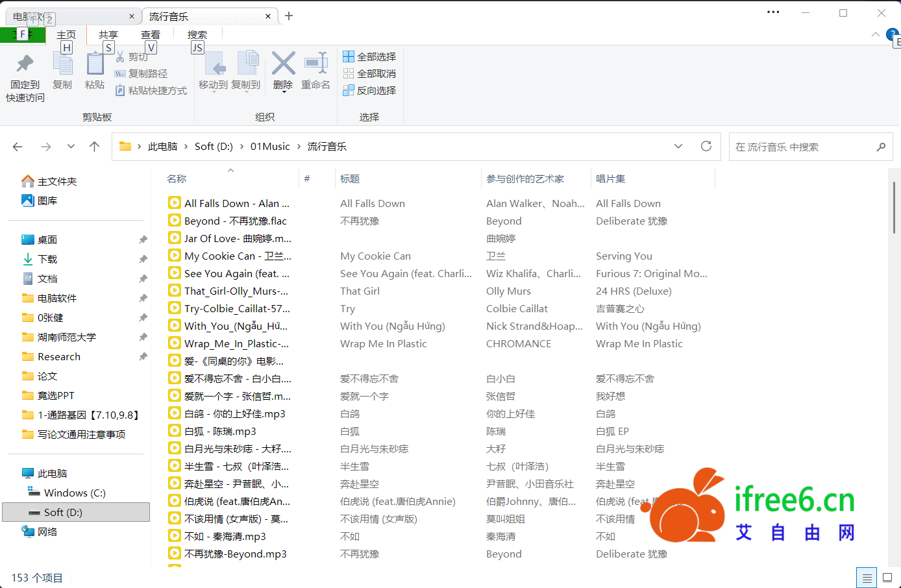Click the Up one level arrow
Screen dimensions: 901x588
pos(95,147)
